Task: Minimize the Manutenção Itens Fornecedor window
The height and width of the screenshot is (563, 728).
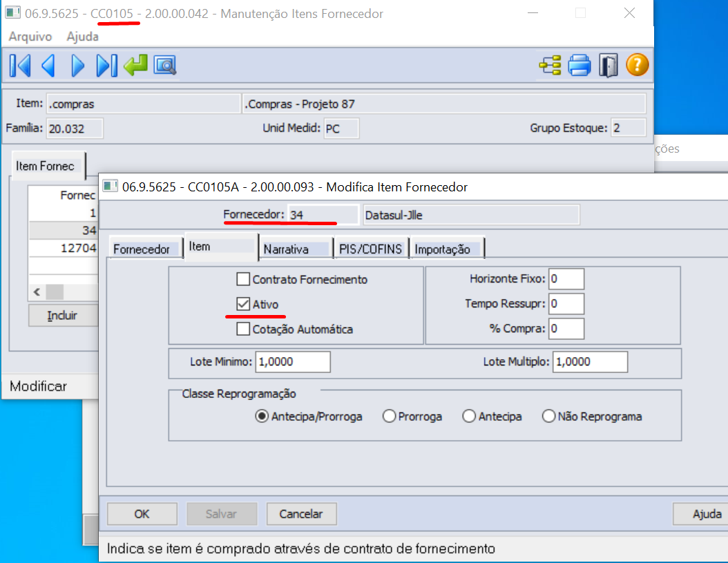Action: [x=533, y=13]
